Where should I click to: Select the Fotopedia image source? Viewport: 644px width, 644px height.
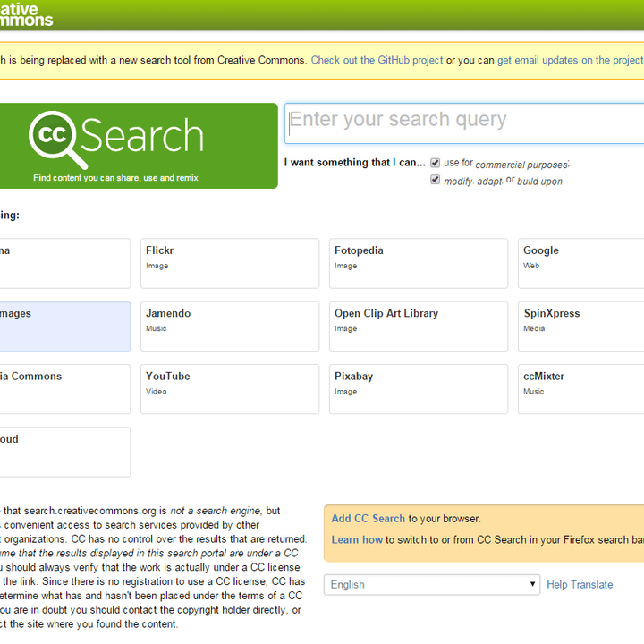coord(418,263)
